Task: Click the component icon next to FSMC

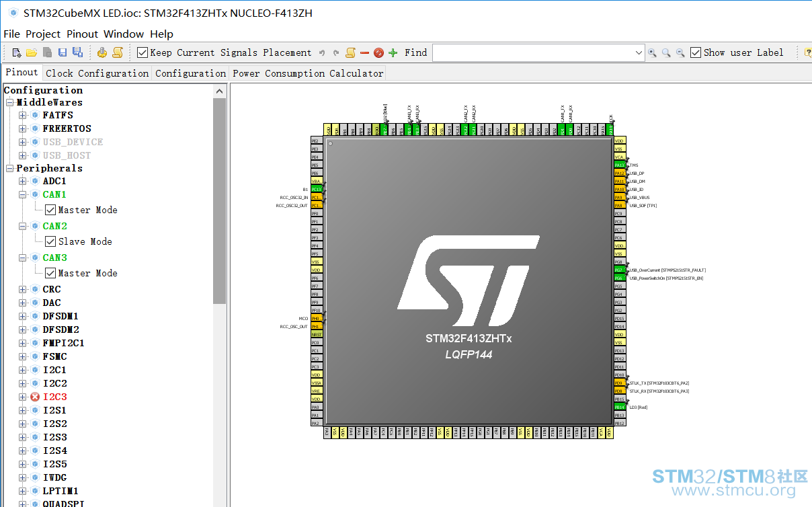Action: pos(35,356)
